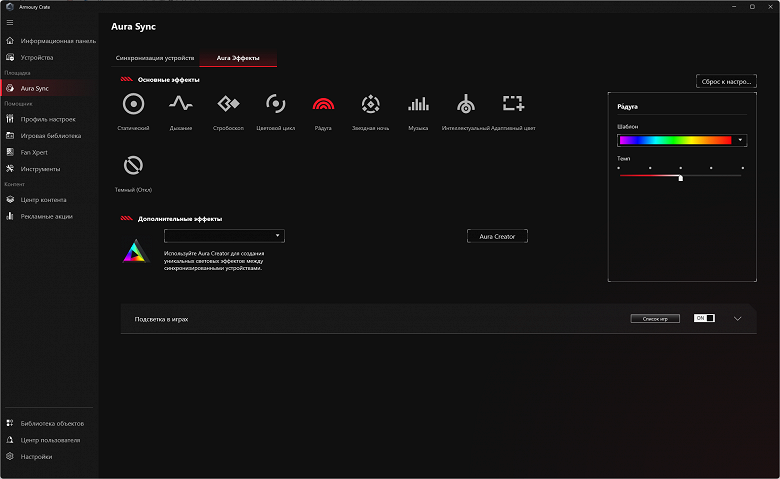Click the Дополнительные эффекты heading
This screenshot has height=479, width=780.
(180, 219)
